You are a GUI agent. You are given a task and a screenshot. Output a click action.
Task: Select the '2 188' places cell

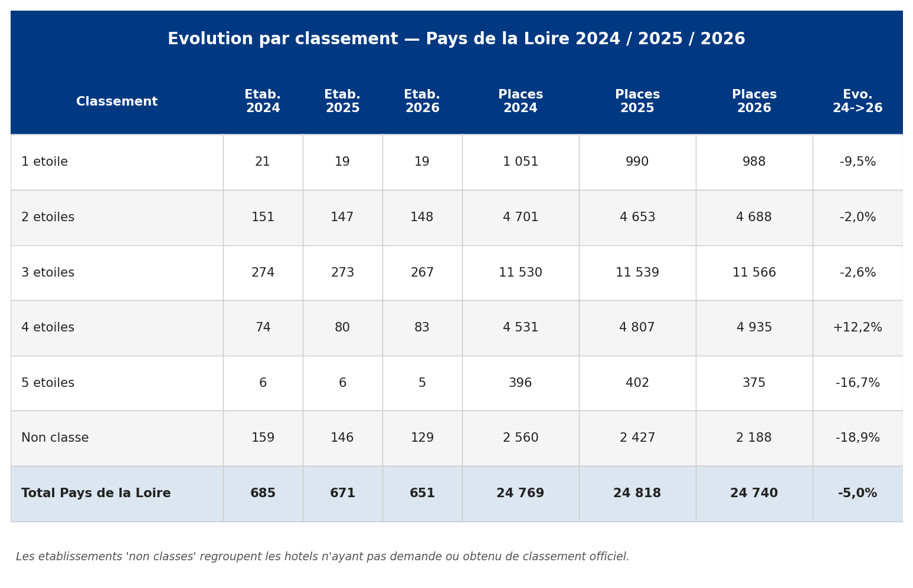[754, 438]
